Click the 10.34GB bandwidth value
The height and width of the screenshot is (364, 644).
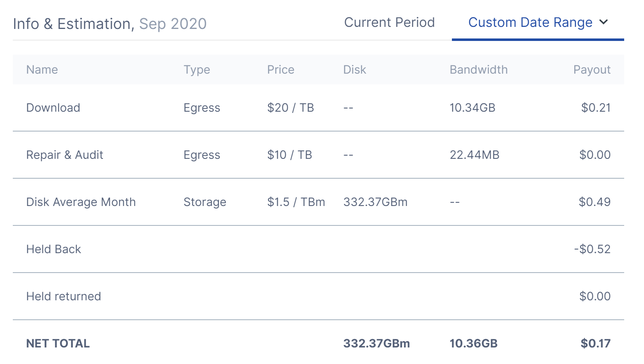[472, 108]
